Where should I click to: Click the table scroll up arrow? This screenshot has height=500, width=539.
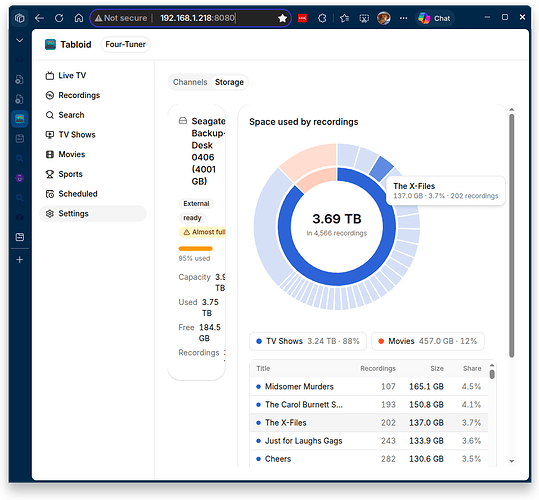tap(492, 365)
